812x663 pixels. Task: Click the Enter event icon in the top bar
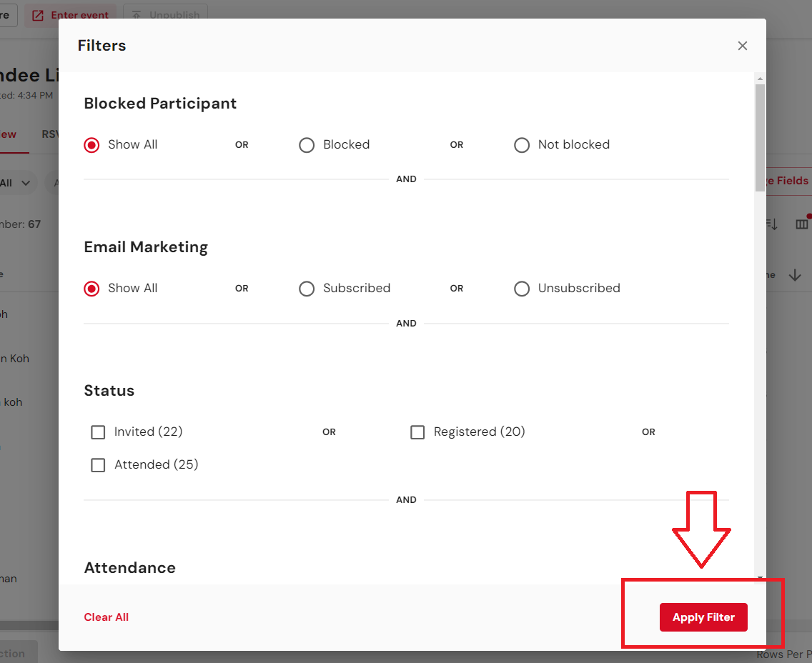pyautogui.click(x=38, y=15)
